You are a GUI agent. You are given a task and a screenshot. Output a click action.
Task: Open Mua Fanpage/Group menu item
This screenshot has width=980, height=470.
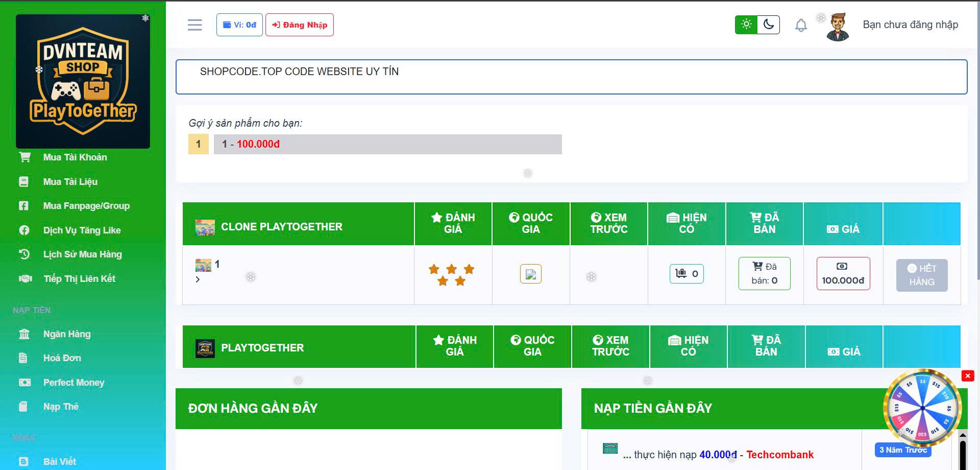[x=86, y=206]
